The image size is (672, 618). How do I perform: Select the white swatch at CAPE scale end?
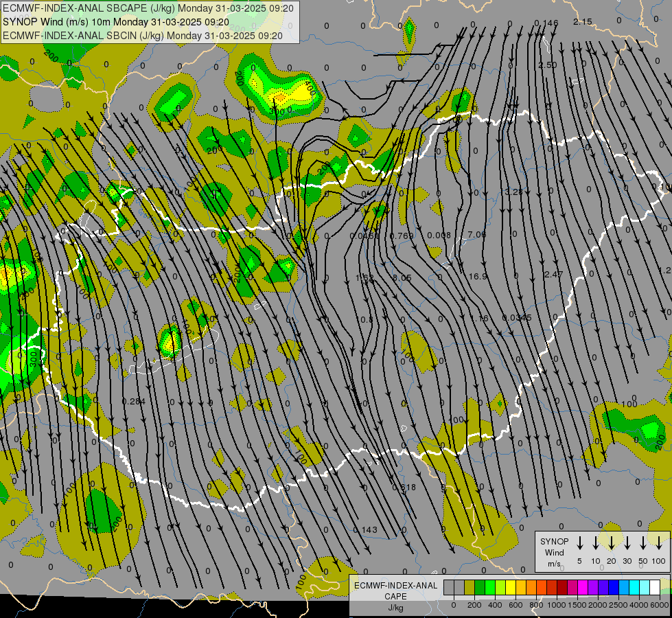click(655, 588)
